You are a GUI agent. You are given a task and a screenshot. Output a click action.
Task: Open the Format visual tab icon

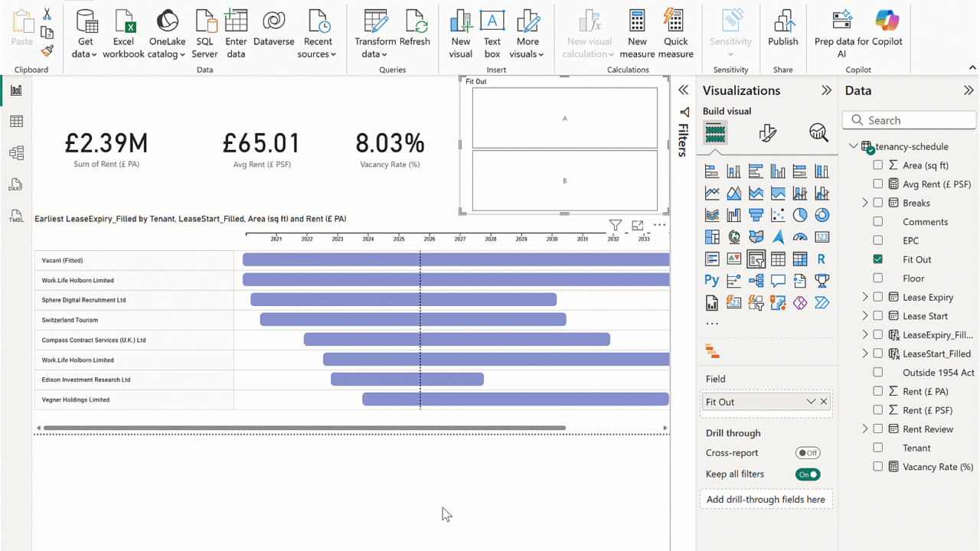[767, 133]
